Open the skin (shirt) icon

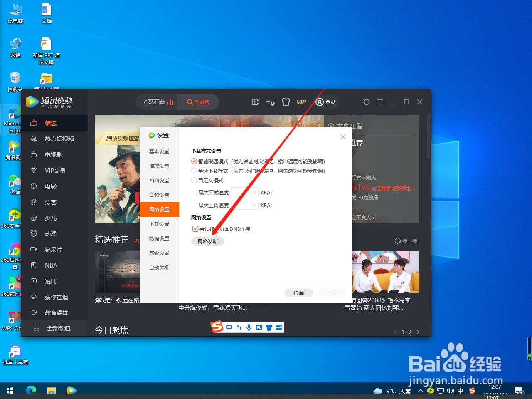[286, 102]
